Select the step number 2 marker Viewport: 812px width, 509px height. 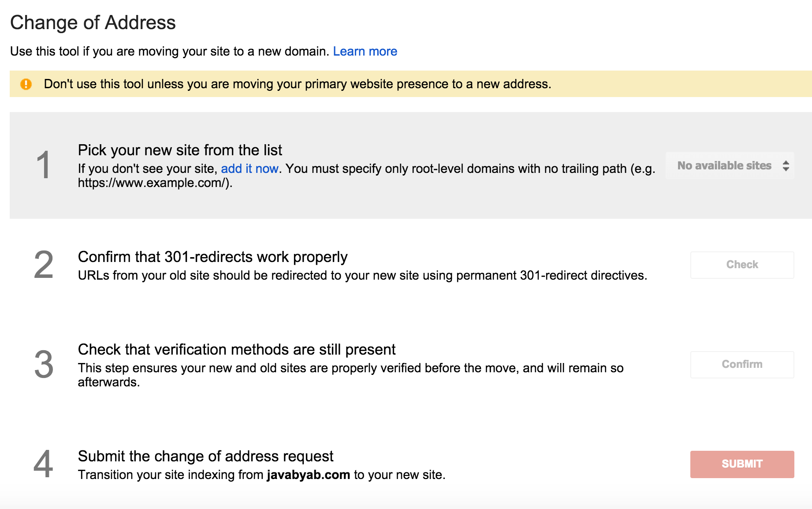44,265
